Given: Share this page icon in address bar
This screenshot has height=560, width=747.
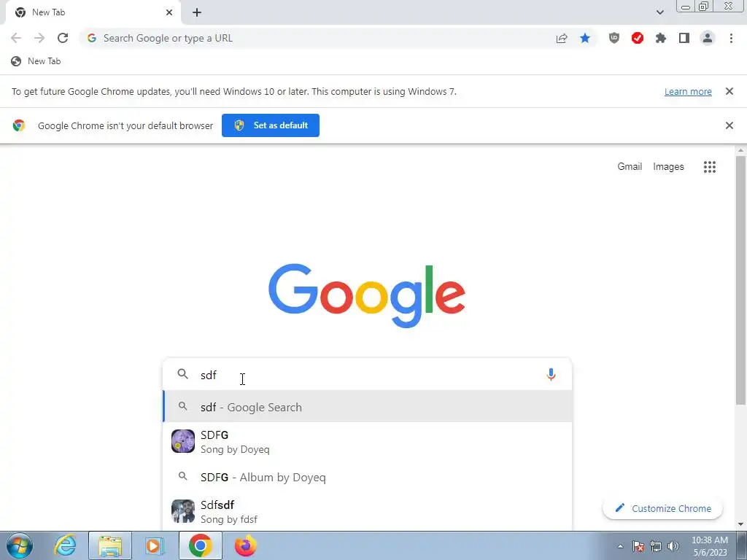Looking at the screenshot, I should pos(562,38).
